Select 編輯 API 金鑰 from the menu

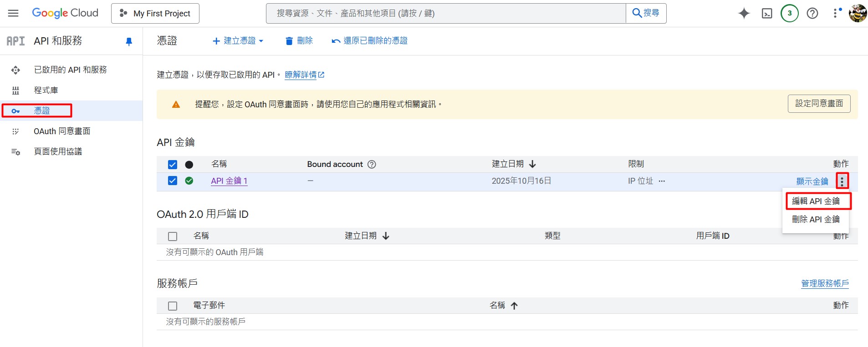[816, 201]
